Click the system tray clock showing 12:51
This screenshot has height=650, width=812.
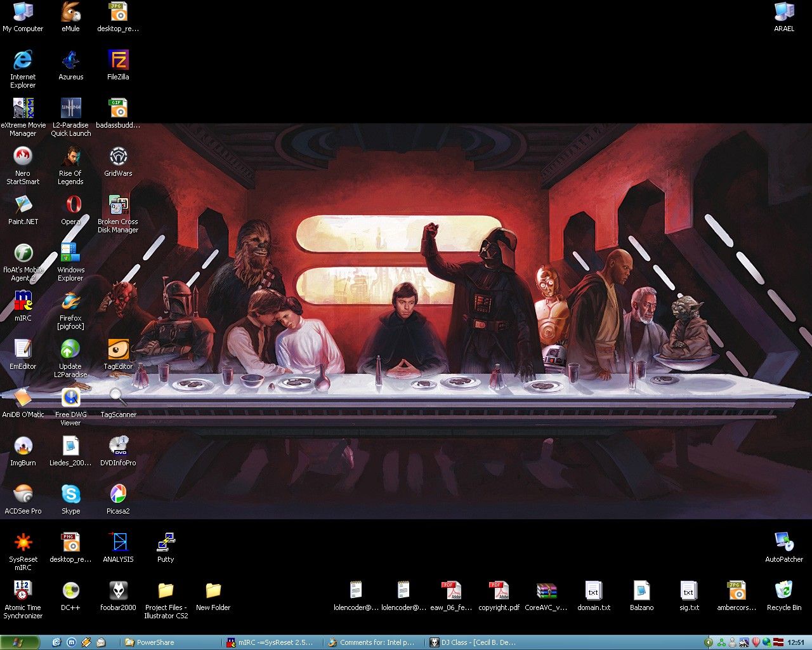[796, 642]
